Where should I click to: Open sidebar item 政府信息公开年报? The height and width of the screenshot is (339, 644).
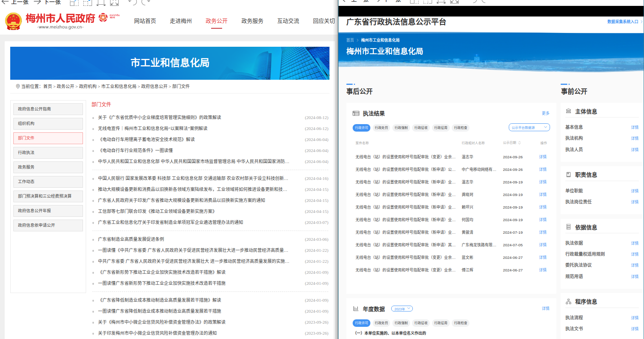[48, 211]
